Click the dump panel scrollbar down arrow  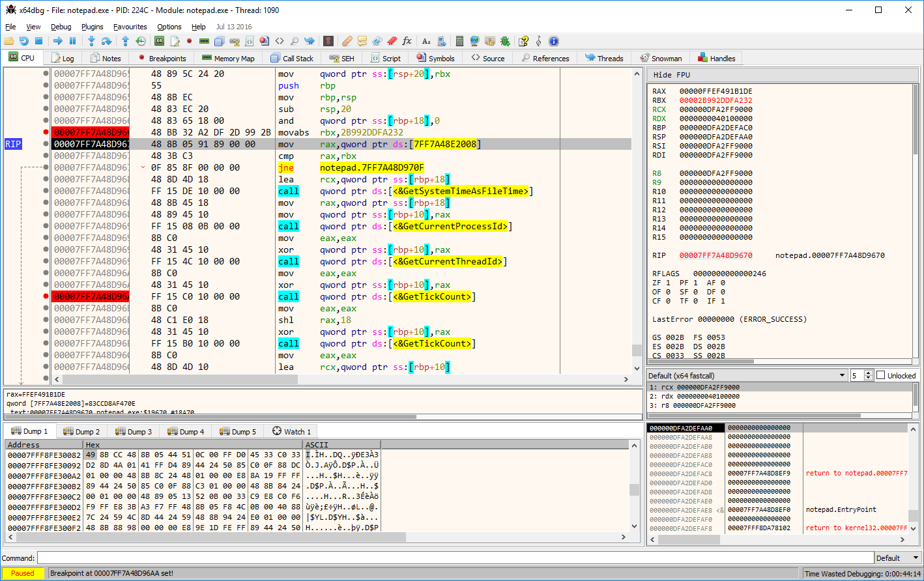click(x=635, y=526)
